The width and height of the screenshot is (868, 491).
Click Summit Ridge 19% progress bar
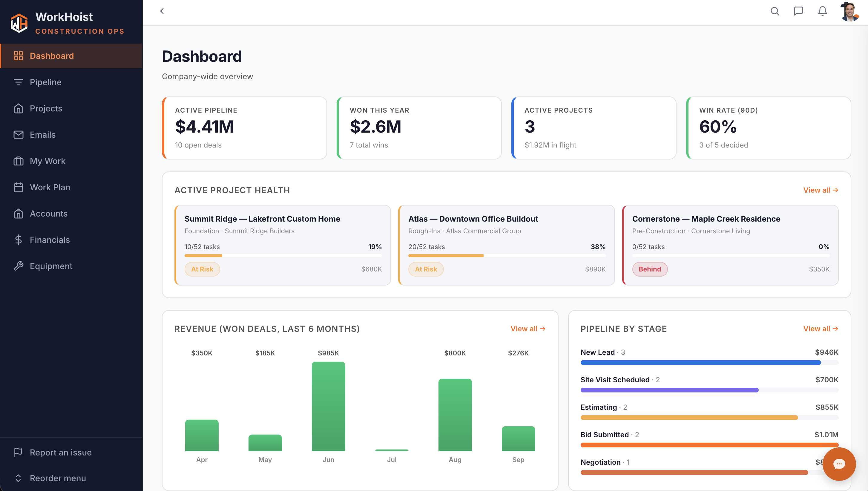(283, 256)
